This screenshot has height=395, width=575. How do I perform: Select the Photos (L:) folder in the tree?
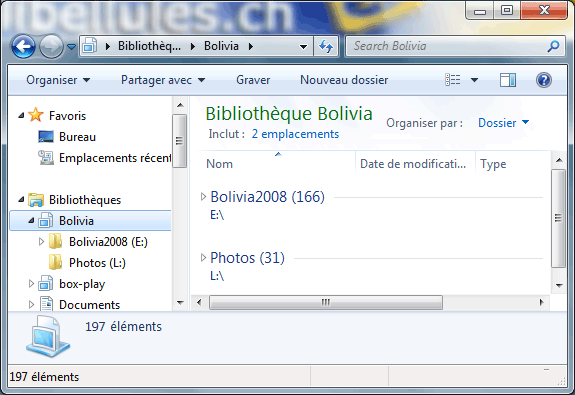(97, 263)
